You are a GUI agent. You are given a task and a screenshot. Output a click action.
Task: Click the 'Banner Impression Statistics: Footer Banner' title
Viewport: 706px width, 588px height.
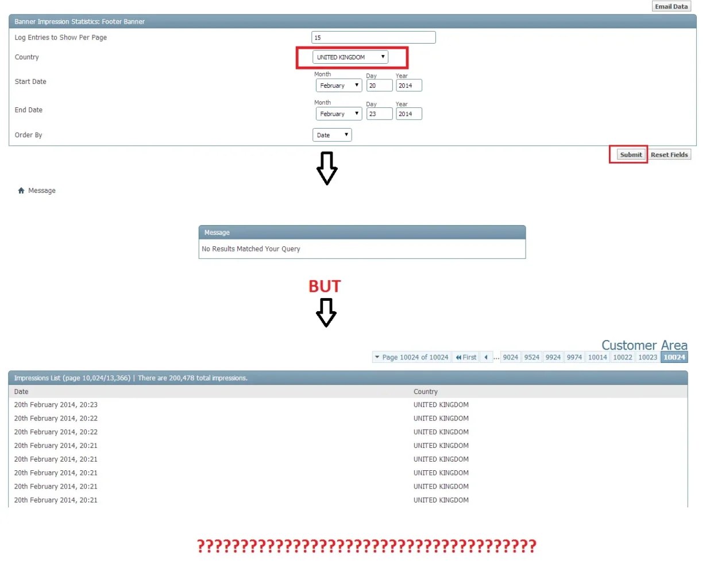[80, 22]
